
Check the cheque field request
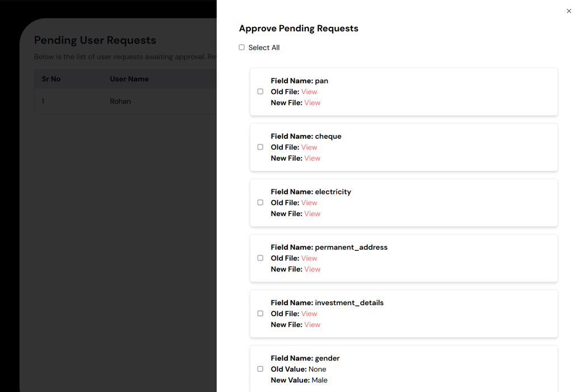(x=260, y=147)
